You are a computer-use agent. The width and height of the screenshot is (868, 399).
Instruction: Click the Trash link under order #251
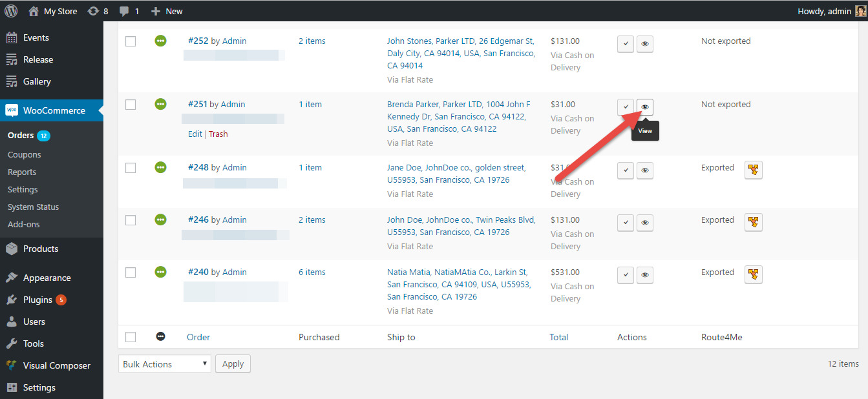(218, 134)
